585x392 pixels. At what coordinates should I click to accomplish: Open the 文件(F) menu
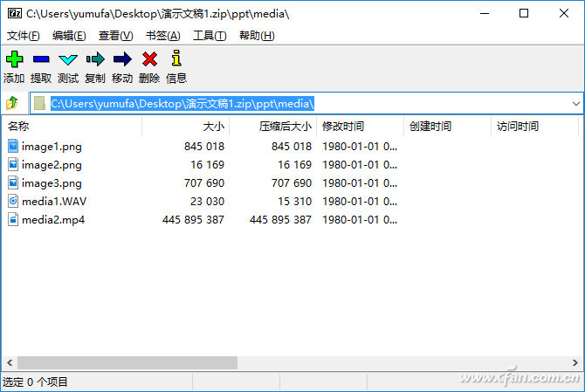(23, 36)
